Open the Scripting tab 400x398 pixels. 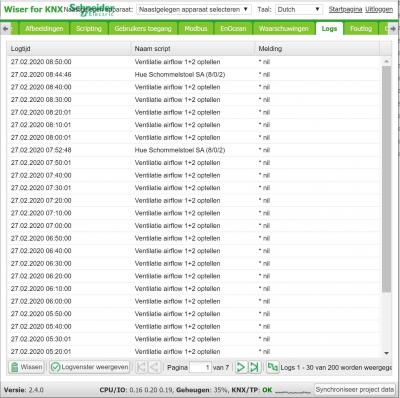pyautogui.click(x=88, y=29)
